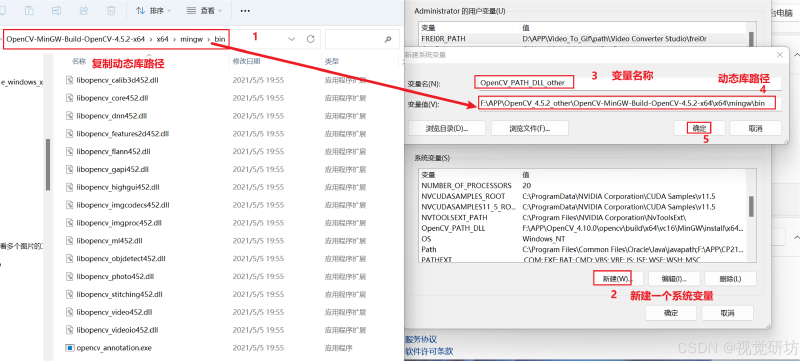Select libopencv_ml452.dll file

(109, 241)
